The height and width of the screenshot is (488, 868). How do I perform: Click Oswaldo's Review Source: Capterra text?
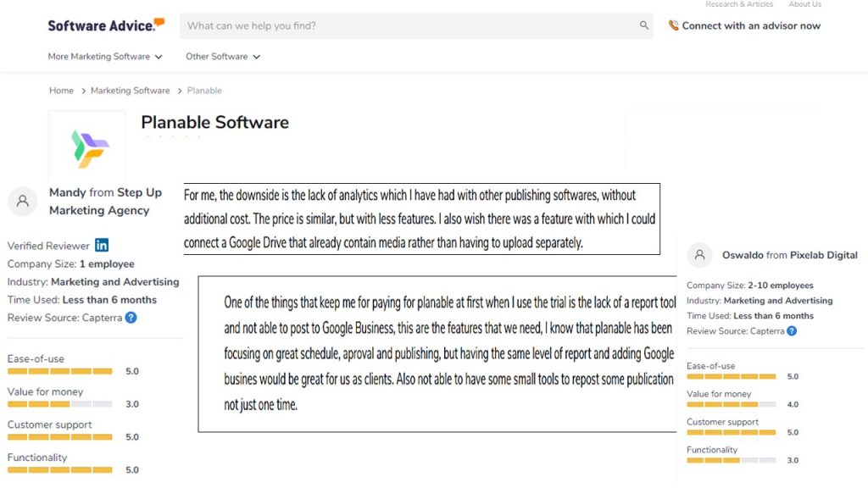click(735, 331)
